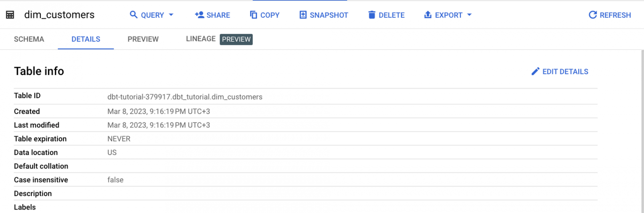Select the Details tab
The width and height of the screenshot is (644, 213).
86,39
